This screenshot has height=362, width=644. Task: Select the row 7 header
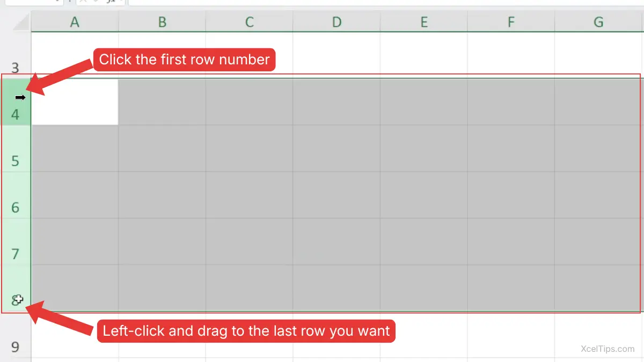click(x=15, y=253)
